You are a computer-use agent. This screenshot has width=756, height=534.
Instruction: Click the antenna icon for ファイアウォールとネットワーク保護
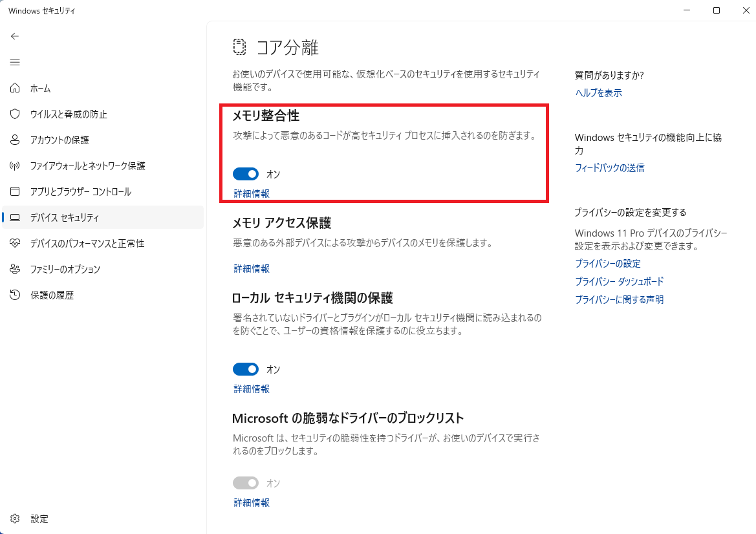(15, 166)
